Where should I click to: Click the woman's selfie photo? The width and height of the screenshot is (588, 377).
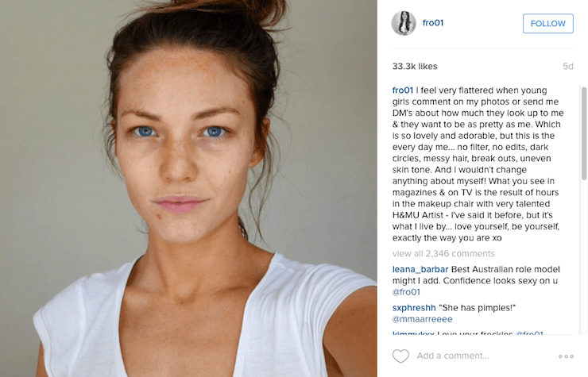click(x=188, y=189)
